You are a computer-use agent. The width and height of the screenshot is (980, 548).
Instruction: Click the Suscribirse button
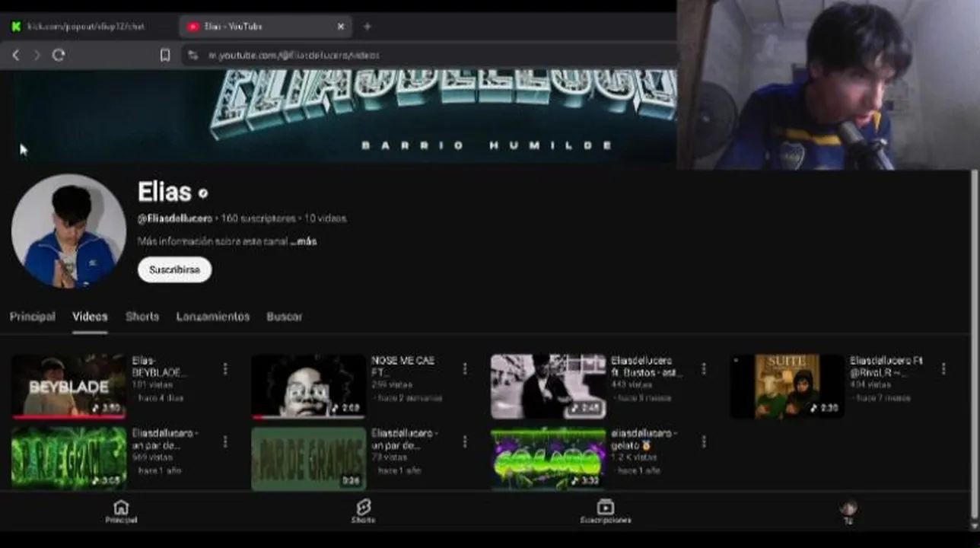[x=174, y=269]
